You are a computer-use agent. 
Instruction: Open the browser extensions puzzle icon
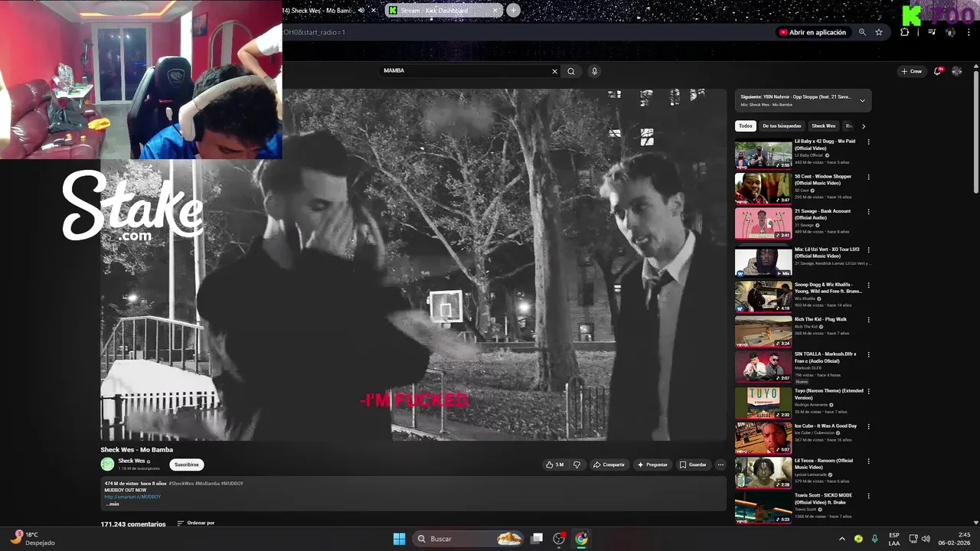(x=905, y=32)
